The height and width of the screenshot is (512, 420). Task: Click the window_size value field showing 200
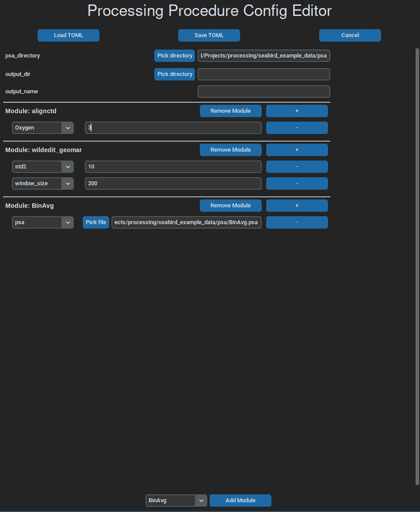tap(173, 183)
